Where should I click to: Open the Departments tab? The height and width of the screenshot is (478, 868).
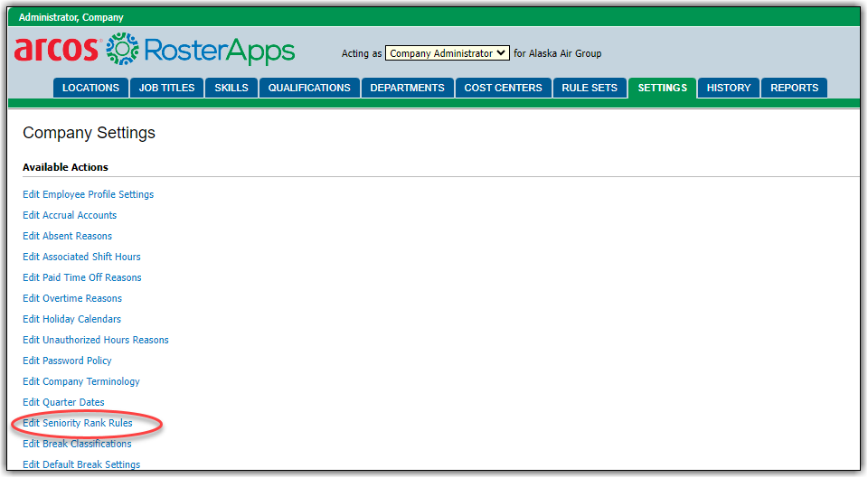tap(407, 88)
